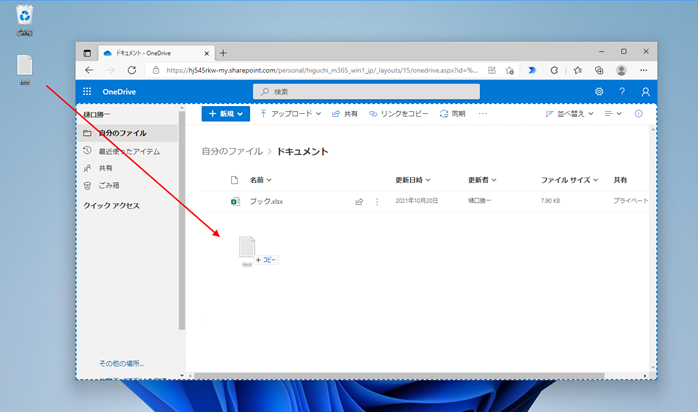Sort by 更新日時 column header
Viewport: 698px width, 412px height.
point(413,180)
